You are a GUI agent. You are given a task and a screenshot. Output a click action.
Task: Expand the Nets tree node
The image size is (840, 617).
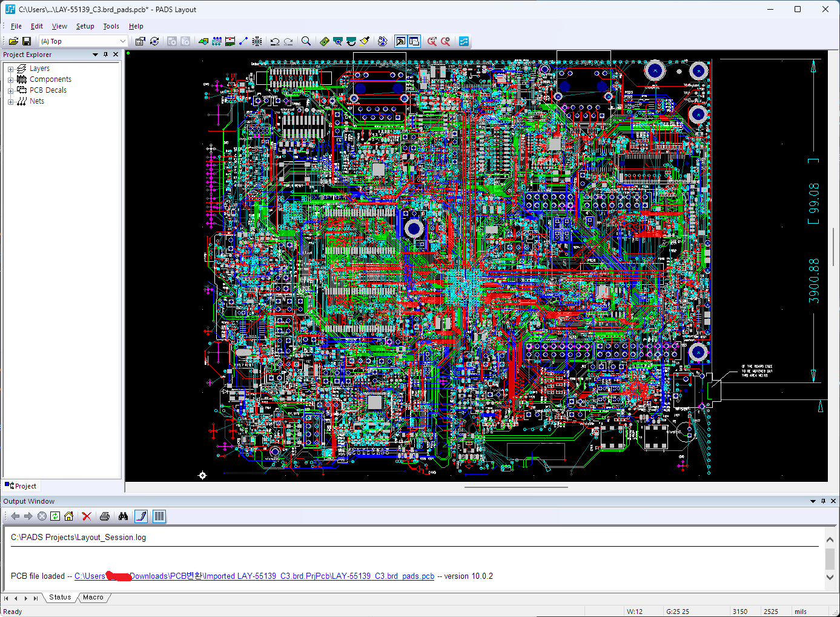tap(10, 102)
